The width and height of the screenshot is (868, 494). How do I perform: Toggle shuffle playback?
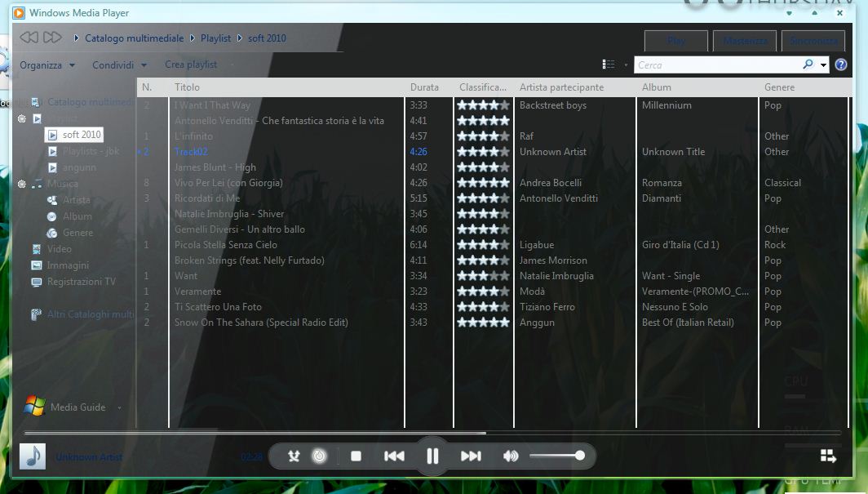[x=294, y=456]
